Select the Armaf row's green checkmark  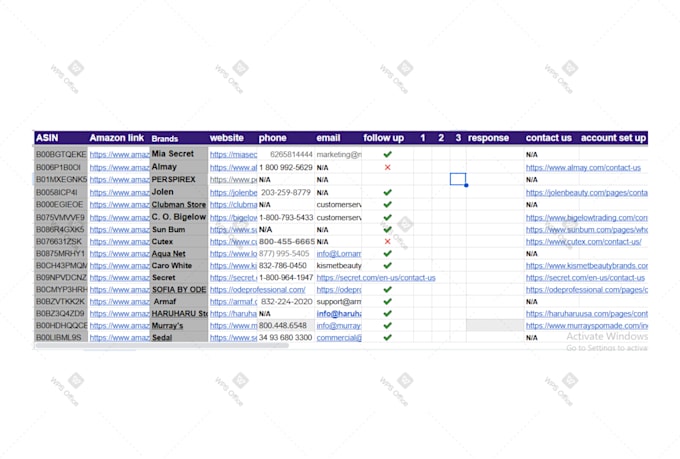(x=388, y=302)
